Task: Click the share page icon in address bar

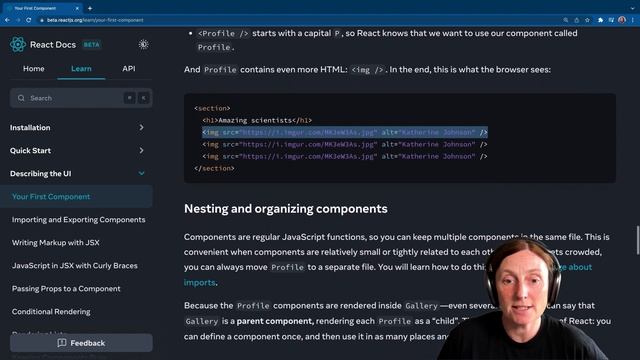Action: coord(576,20)
